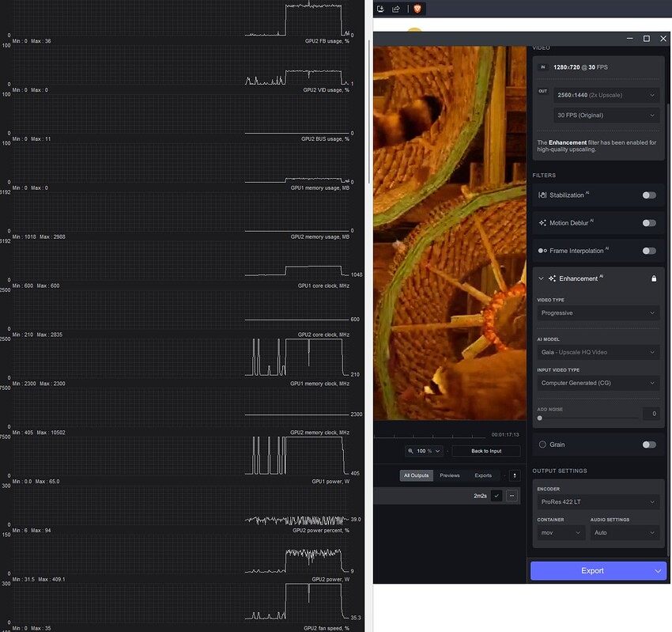This screenshot has width=672, height=632.
Task: Enable the Frame Interpolation toggle
Action: (648, 250)
